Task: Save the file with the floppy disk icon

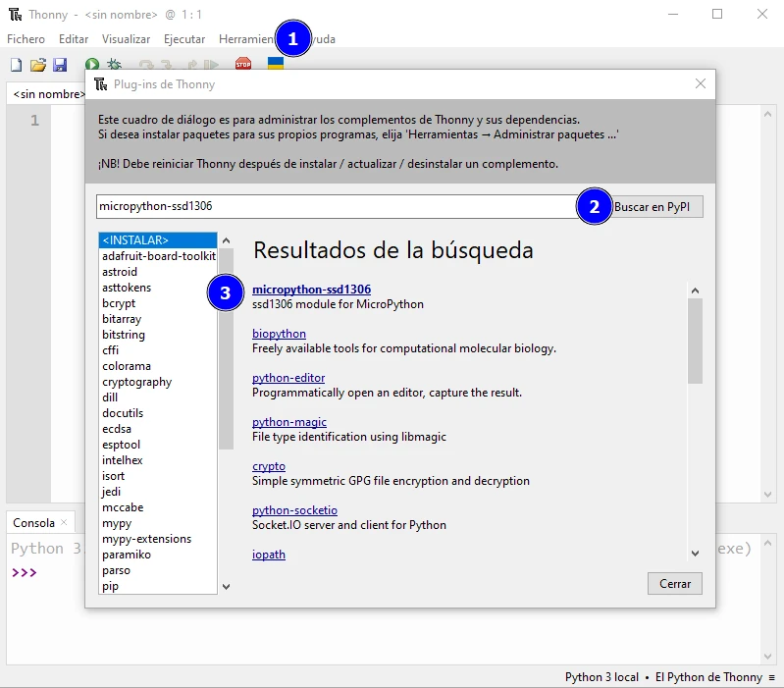Action: (x=60, y=65)
